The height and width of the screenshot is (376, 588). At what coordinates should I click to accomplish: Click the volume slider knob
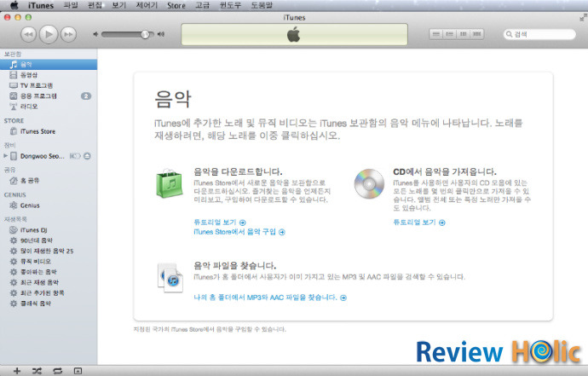145,34
